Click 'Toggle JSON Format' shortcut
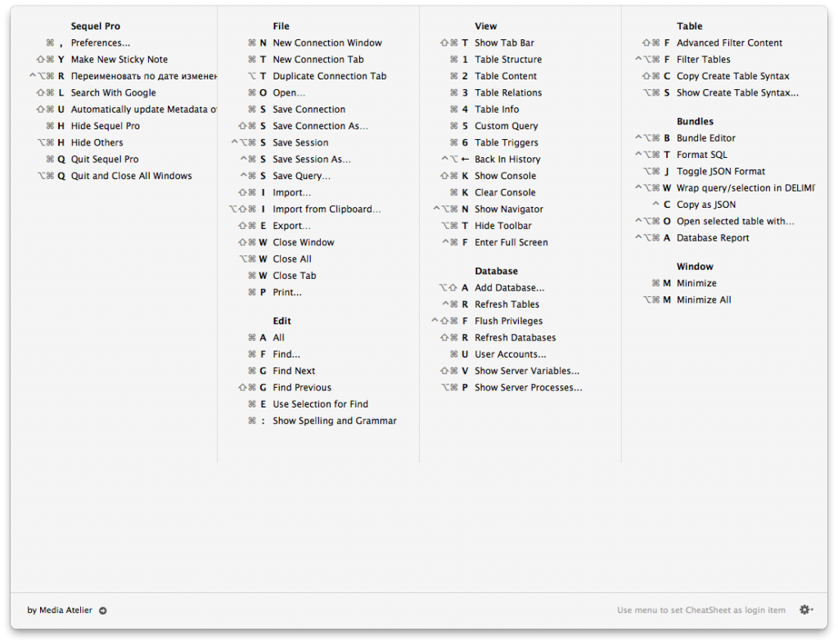This screenshot has height=644, width=838. click(x=719, y=171)
